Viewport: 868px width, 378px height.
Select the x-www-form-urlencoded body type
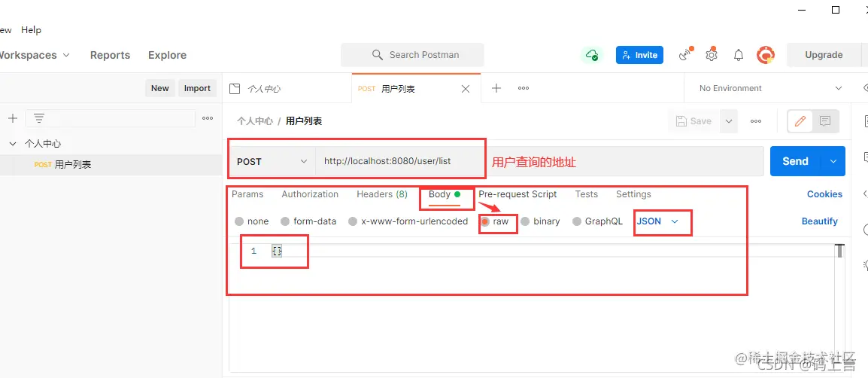(353, 221)
